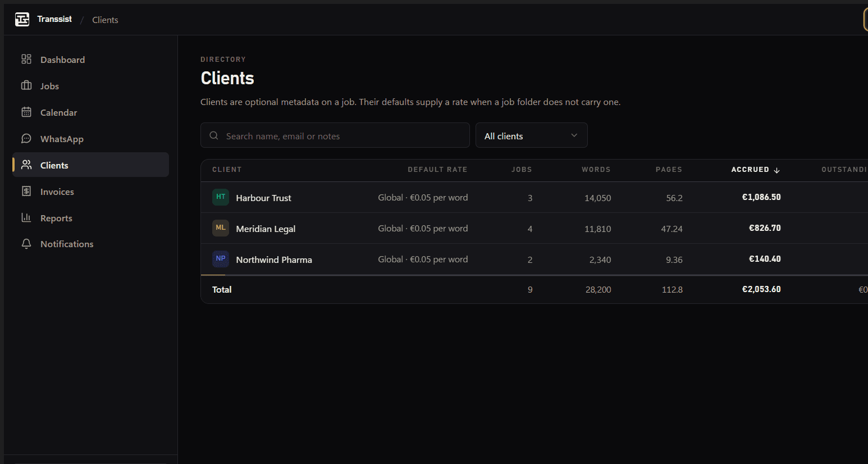The image size is (868, 464).
Task: Click the Jobs briefcase icon
Action: pos(26,85)
